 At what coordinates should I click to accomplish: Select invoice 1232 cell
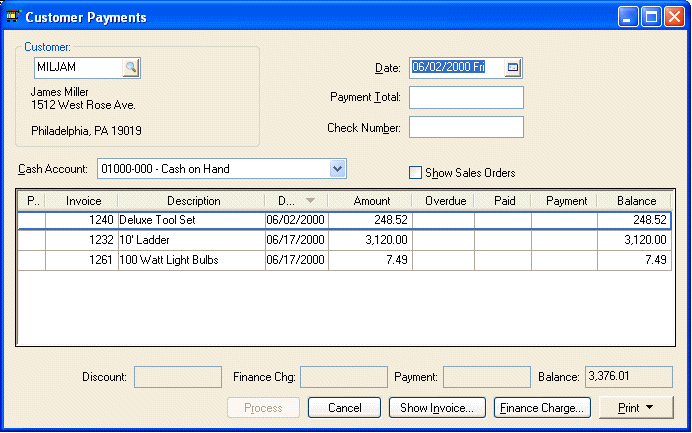82,240
